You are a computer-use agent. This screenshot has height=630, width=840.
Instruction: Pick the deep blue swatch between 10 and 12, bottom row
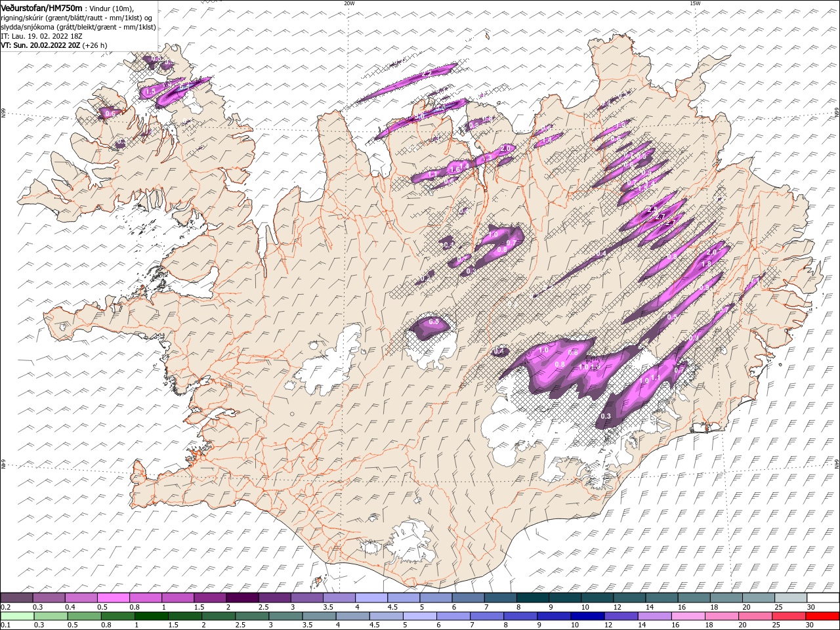click(587, 616)
